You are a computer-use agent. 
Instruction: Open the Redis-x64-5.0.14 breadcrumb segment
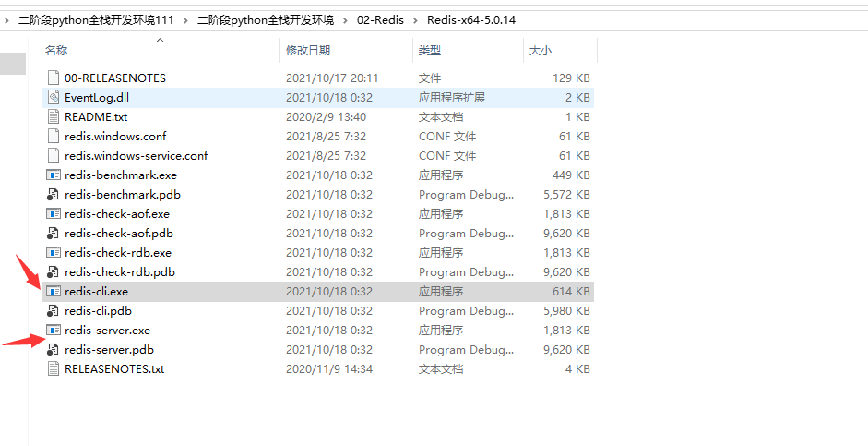click(471, 20)
